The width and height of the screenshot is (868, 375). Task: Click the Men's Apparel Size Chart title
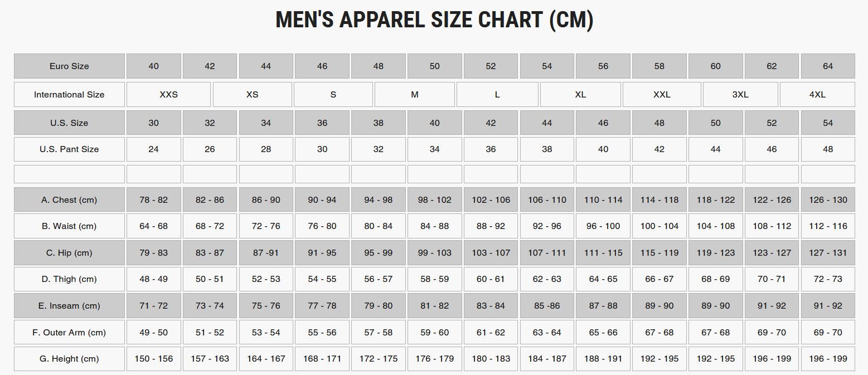[x=434, y=21]
